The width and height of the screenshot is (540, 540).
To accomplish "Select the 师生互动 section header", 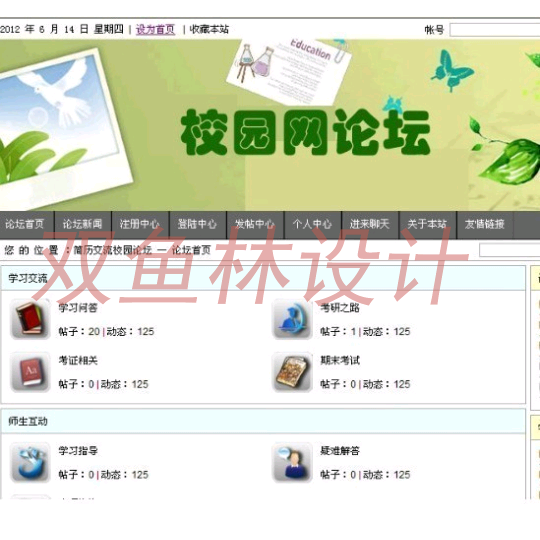I will click(x=263, y=421).
